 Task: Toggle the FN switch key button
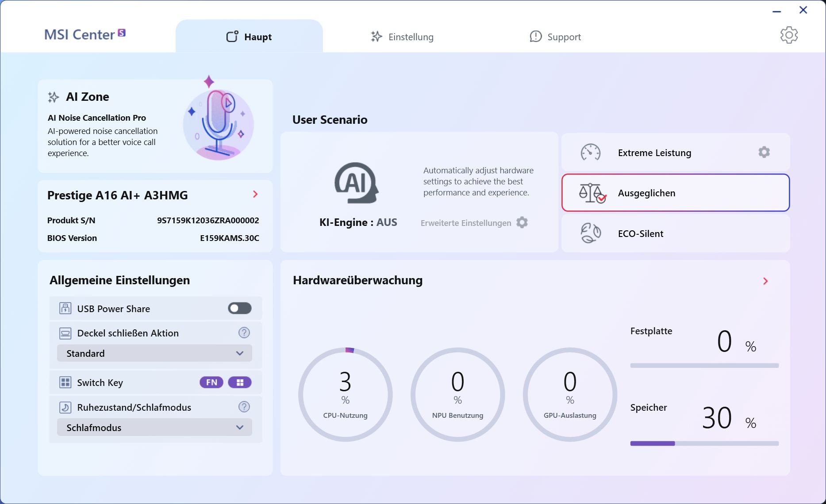[x=211, y=382]
